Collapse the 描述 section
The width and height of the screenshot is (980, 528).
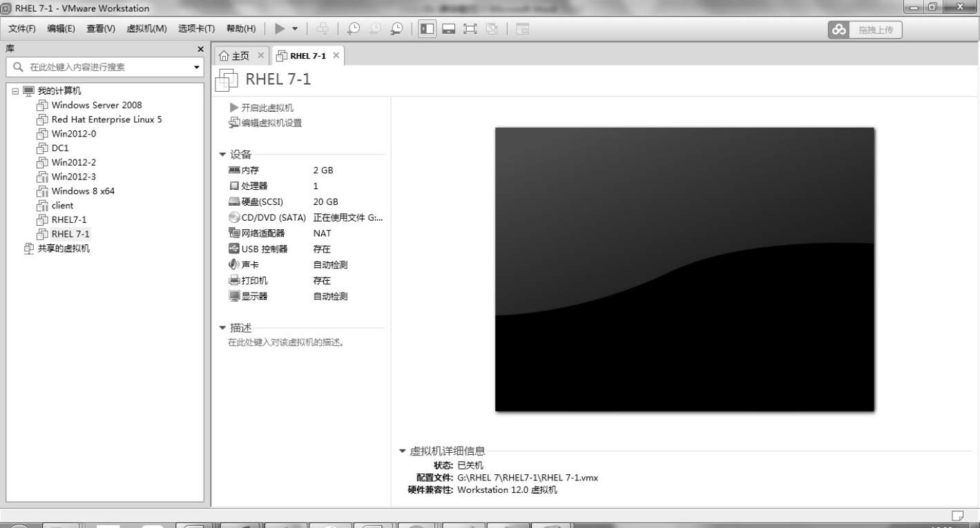pyautogui.click(x=222, y=328)
